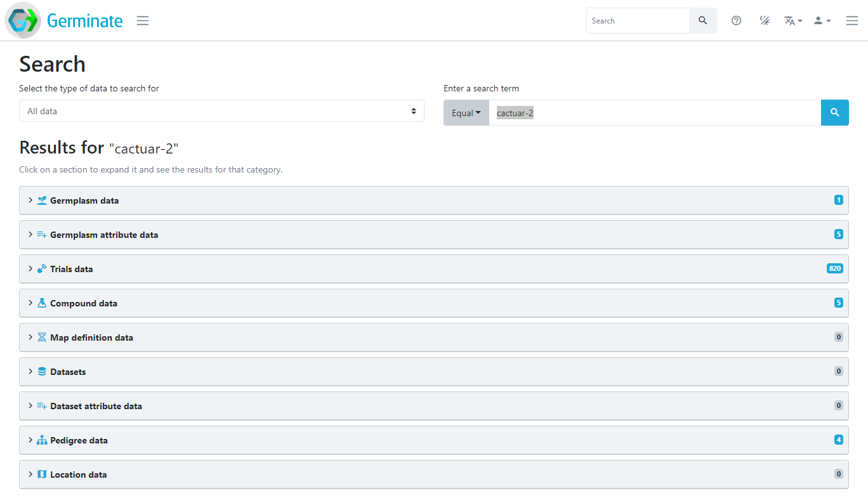This screenshot has height=498, width=868.
Task: Click the Datasets database icon
Action: tap(41, 371)
